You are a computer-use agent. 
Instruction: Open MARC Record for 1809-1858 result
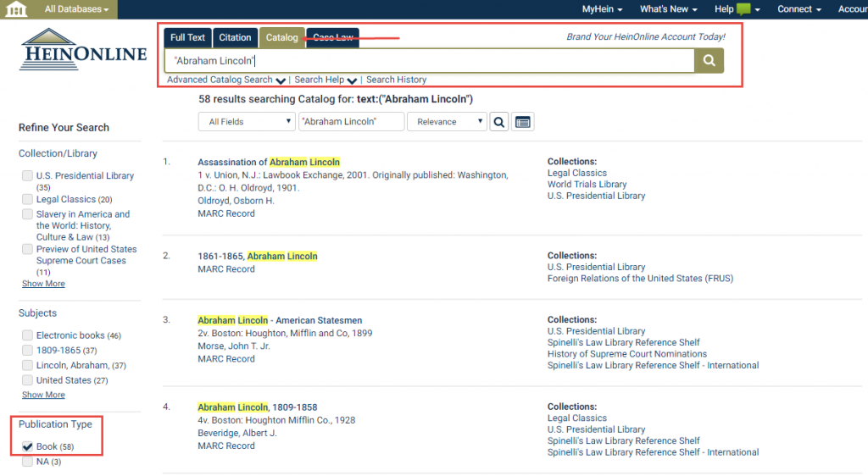(x=226, y=446)
